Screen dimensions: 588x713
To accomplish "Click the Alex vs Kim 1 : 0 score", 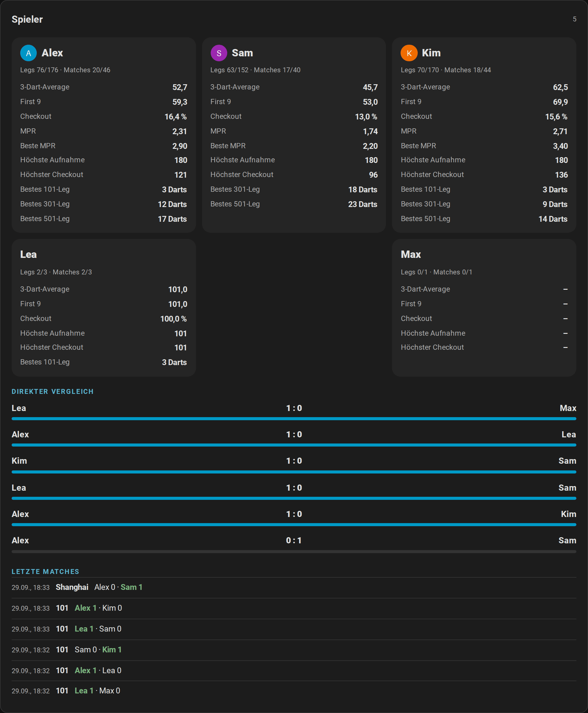I will tap(294, 514).
